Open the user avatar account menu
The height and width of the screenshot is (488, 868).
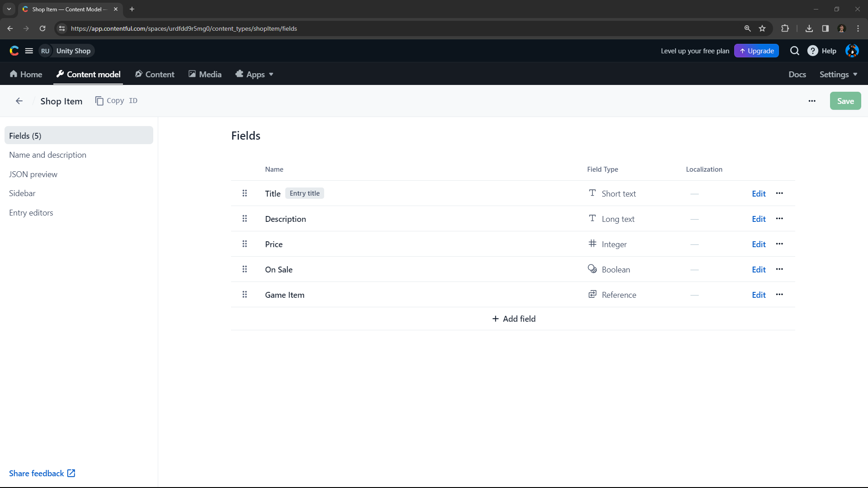click(x=852, y=51)
